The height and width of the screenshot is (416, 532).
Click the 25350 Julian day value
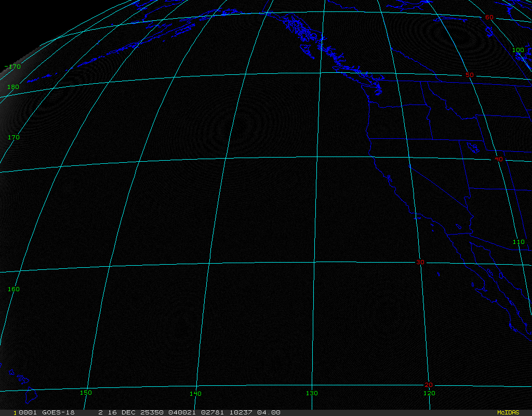[x=153, y=412]
